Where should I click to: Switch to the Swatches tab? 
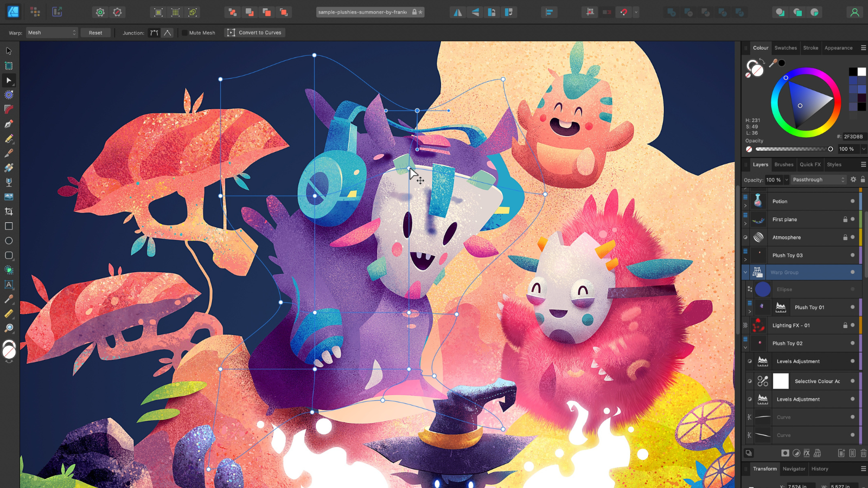pyautogui.click(x=786, y=48)
